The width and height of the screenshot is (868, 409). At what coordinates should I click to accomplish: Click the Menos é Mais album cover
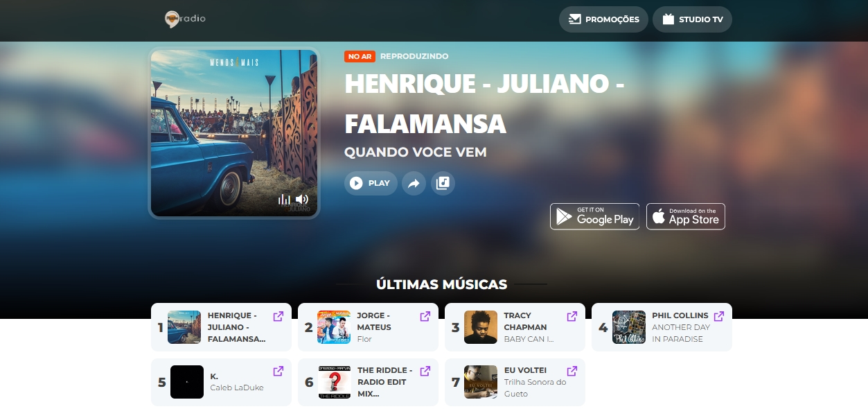click(234, 132)
